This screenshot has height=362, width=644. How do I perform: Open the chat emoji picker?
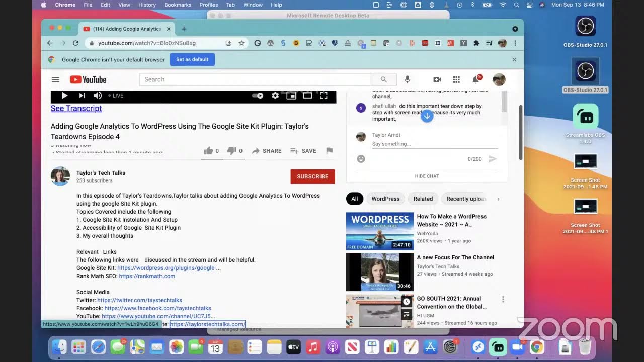(361, 159)
